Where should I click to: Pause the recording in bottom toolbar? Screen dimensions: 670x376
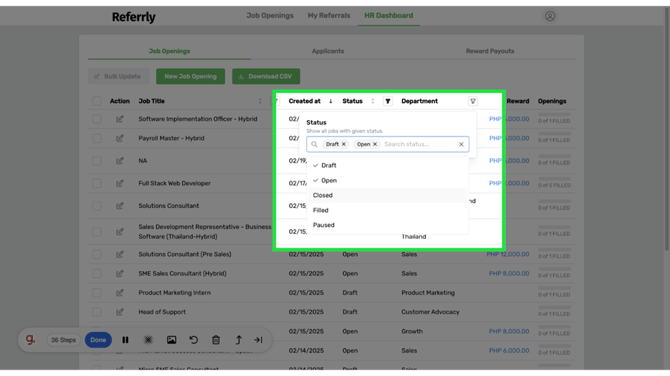coord(125,340)
